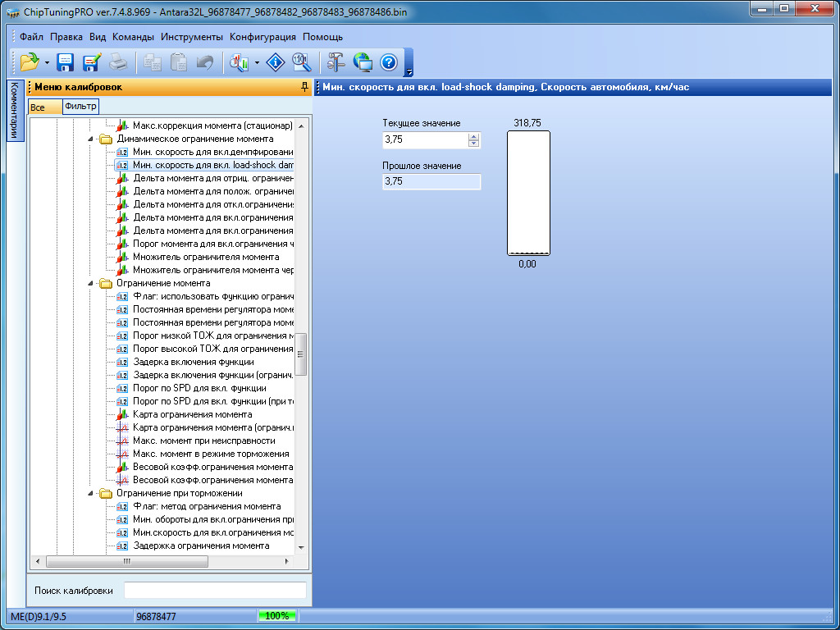The width and height of the screenshot is (840, 630).
Task: Collapse the Ограничение момента folder
Action: click(91, 284)
